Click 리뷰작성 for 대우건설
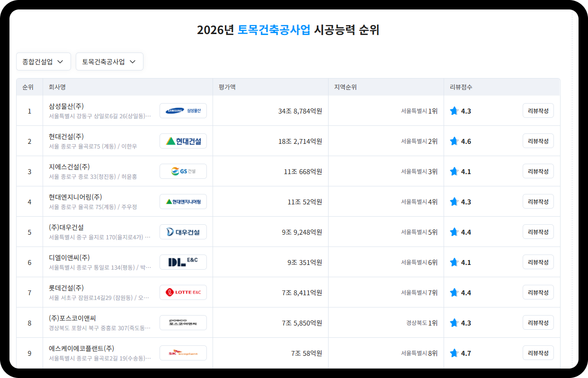Screen dimensions: 588x378 [538, 232]
